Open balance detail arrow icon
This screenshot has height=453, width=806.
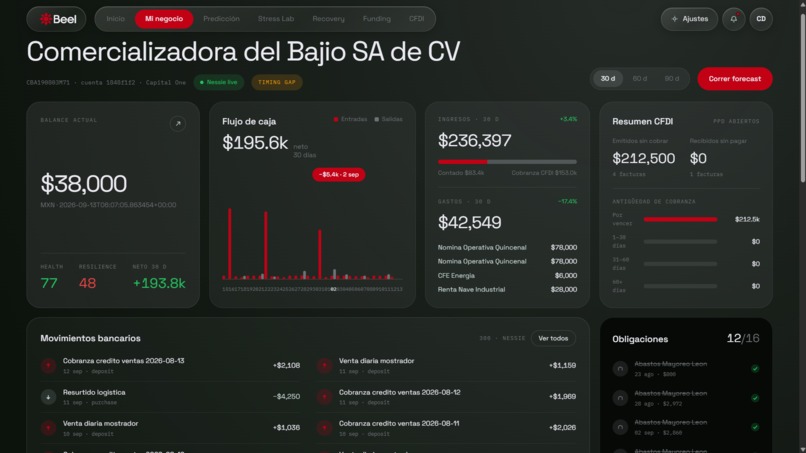178,123
